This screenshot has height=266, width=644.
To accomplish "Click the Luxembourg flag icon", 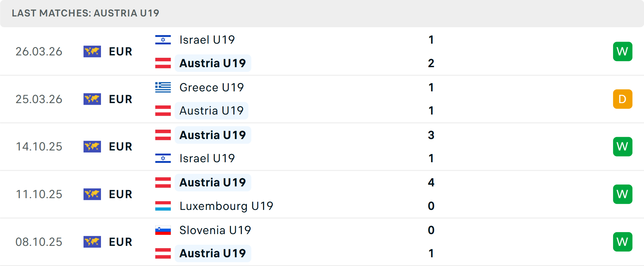I will coord(163,206).
